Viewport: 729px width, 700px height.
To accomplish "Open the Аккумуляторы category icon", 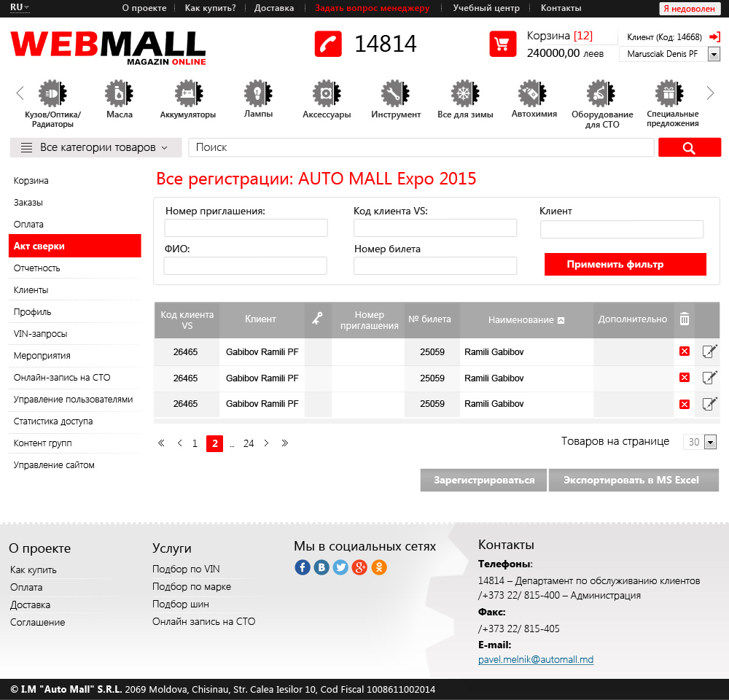I will tap(188, 93).
